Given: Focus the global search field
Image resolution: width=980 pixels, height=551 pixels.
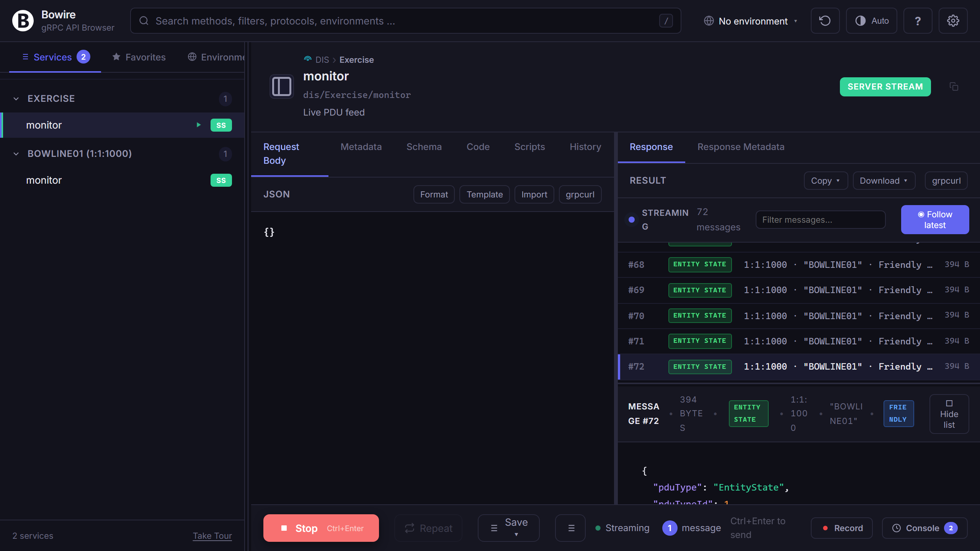Looking at the screenshot, I should click(405, 21).
